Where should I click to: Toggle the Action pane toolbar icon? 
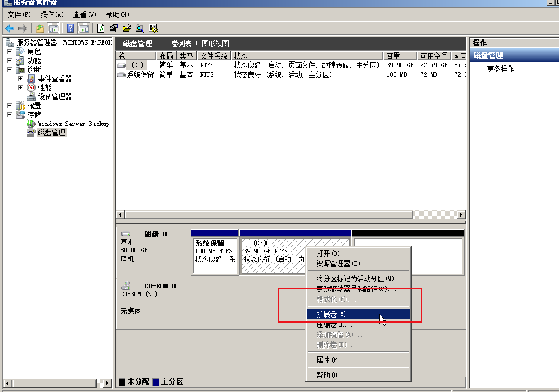coord(84,28)
